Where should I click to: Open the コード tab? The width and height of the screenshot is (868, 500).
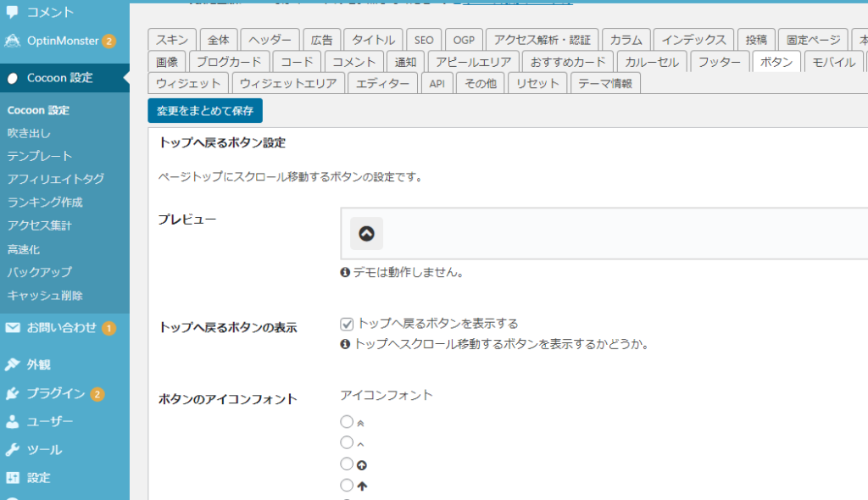coord(298,62)
